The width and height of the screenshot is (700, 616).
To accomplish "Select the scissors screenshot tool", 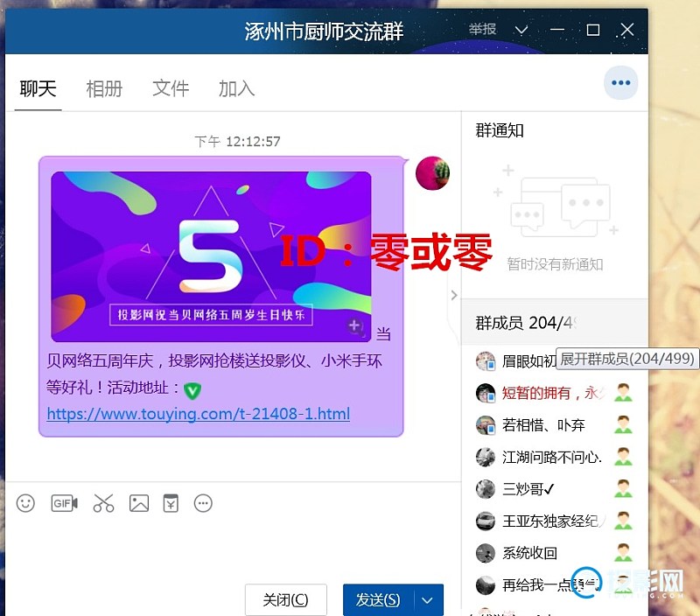I will (103, 503).
